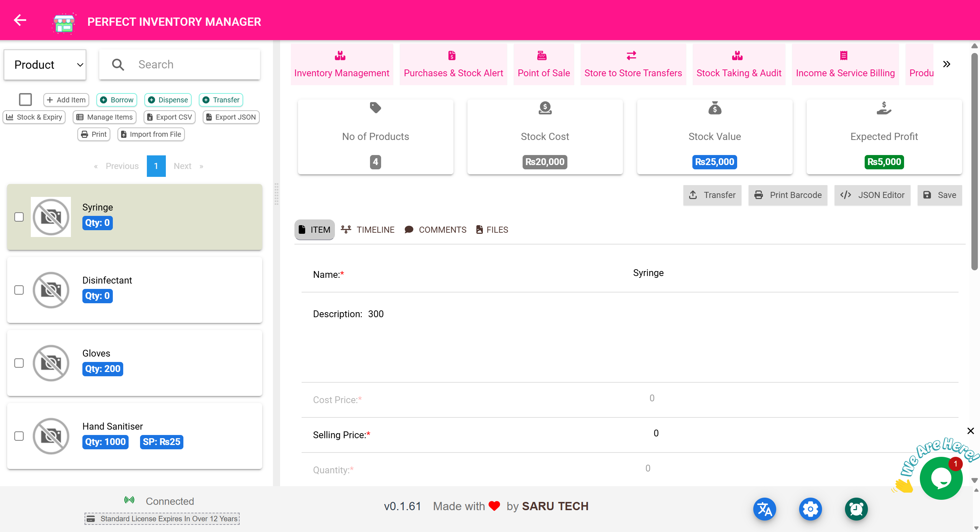Click the back arrow in the header
980x532 pixels.
[20, 20]
